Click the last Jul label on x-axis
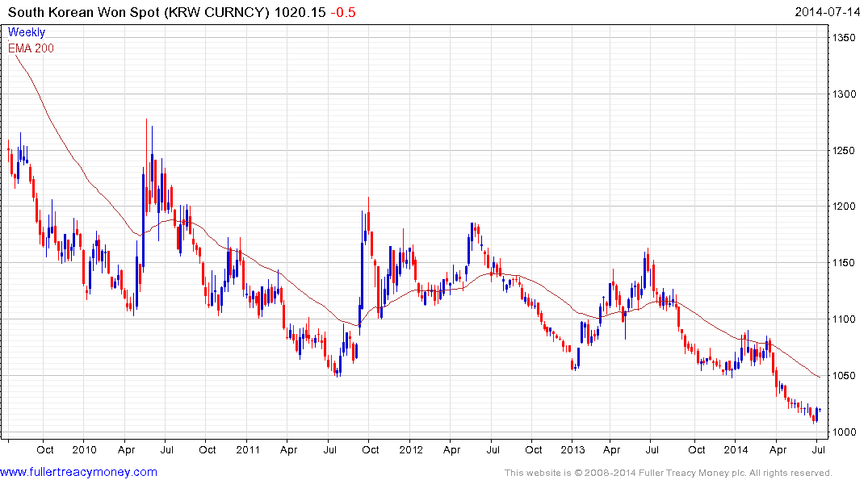Viewport: 868px width, 484px height. (818, 449)
